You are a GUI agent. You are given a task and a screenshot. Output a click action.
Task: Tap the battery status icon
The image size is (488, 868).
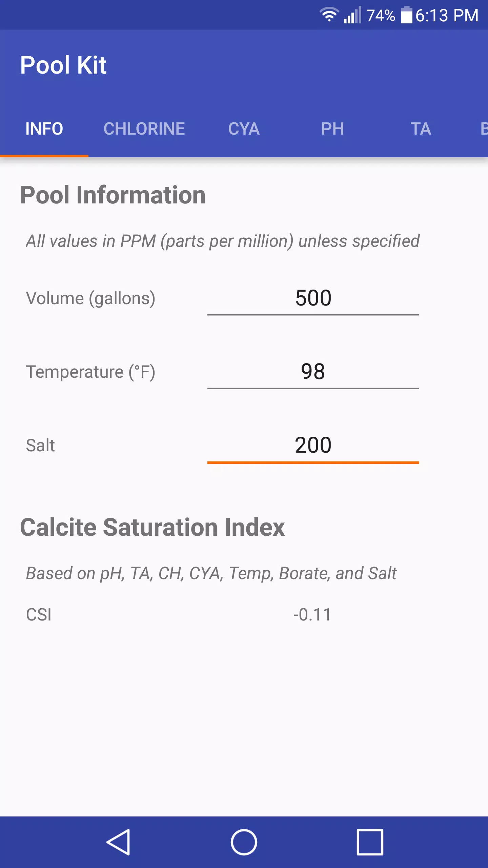407,15
